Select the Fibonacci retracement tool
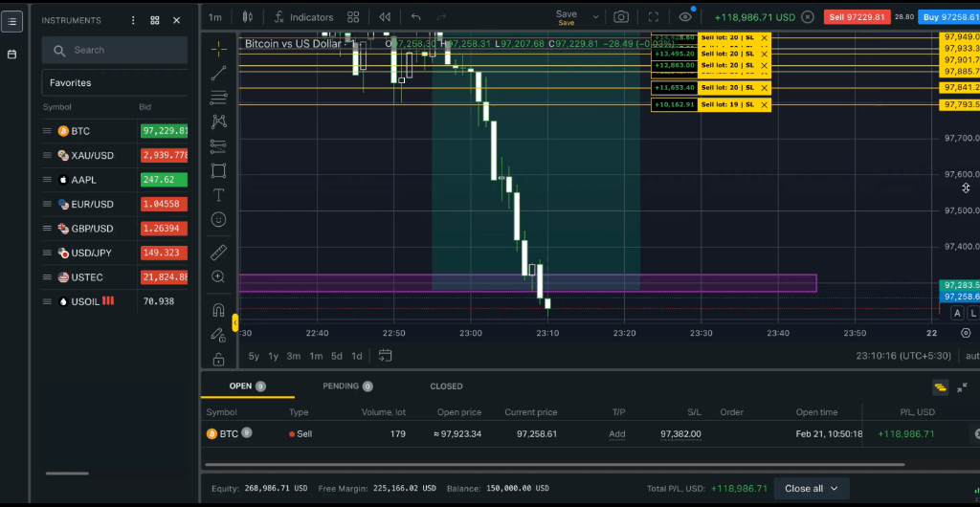The image size is (980, 507). pos(219,98)
